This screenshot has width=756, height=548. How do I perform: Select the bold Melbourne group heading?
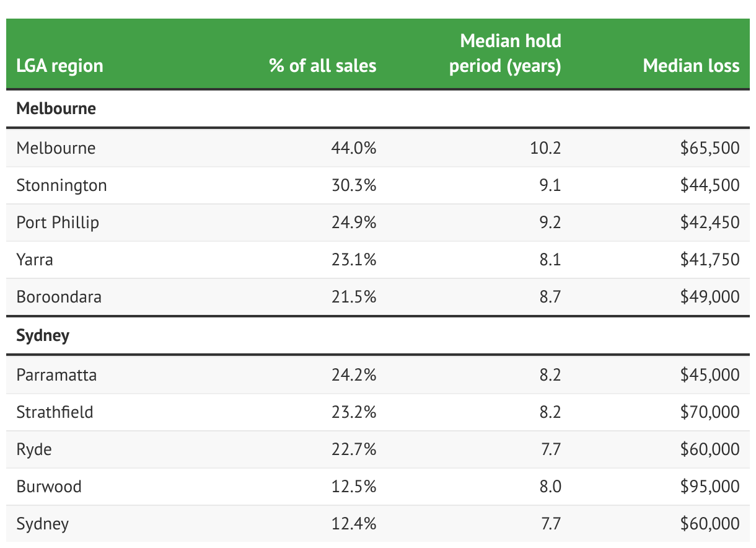point(56,108)
